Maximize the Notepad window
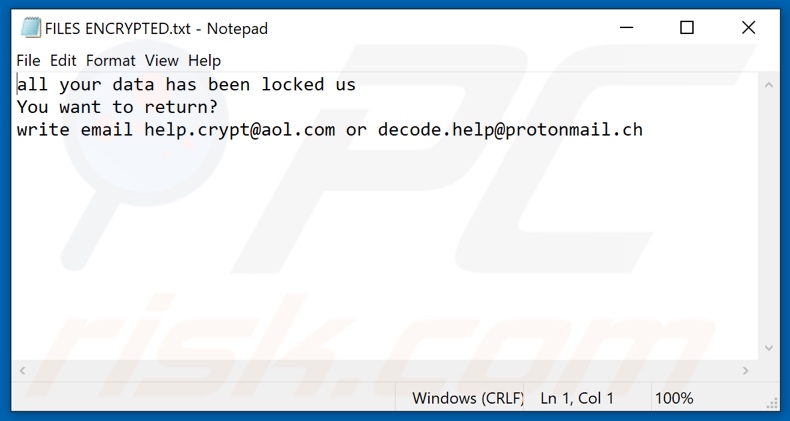Viewport: 790px width, 421px height. click(687, 28)
